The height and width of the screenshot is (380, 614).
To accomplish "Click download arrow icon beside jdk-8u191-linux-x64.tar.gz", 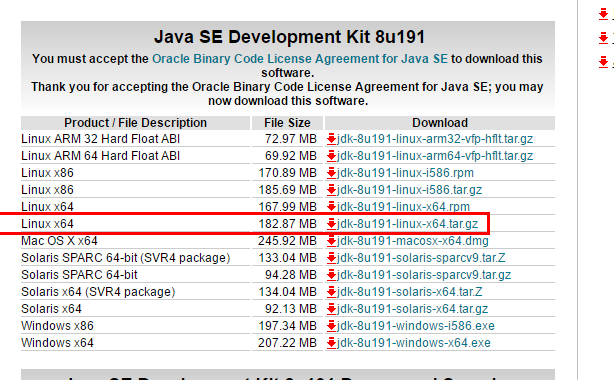I will 331,224.
